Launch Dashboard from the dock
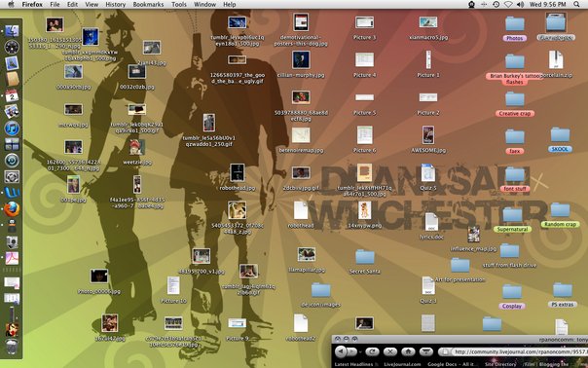 (12, 47)
